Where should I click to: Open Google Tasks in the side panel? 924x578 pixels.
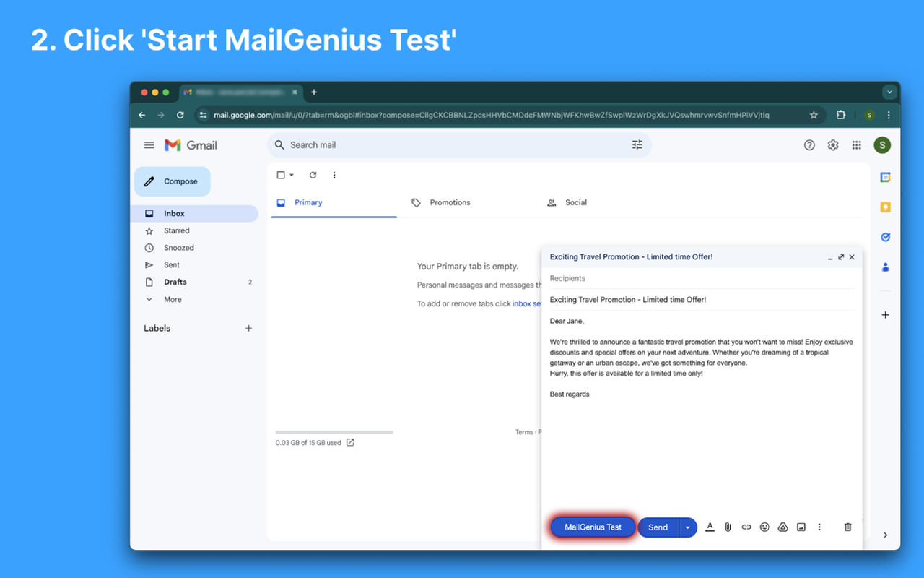(886, 237)
